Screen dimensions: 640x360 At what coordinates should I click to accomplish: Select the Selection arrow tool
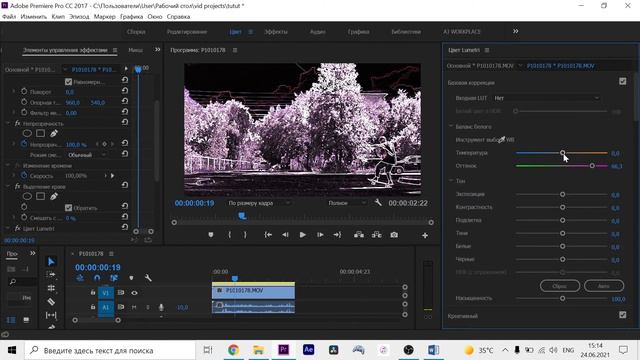pyautogui.click(x=51, y=261)
